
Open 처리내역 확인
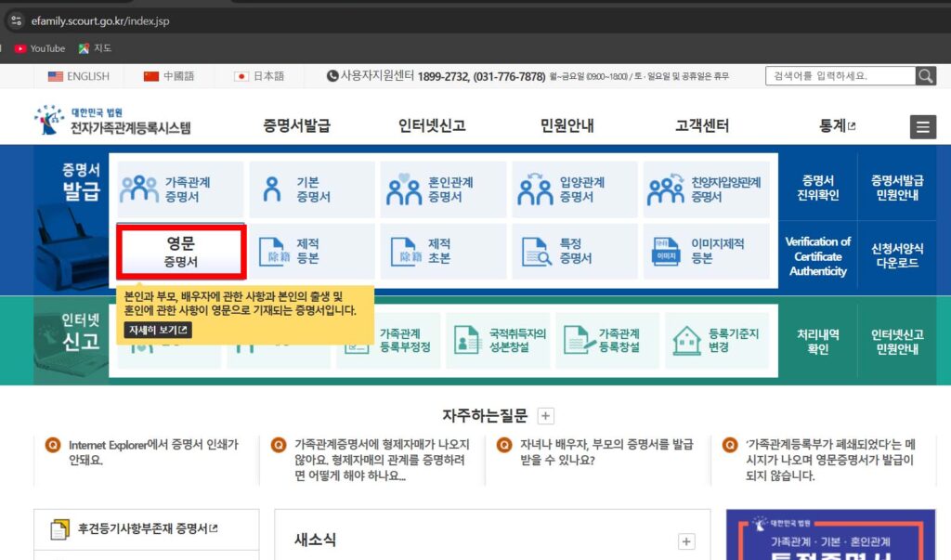(817, 342)
